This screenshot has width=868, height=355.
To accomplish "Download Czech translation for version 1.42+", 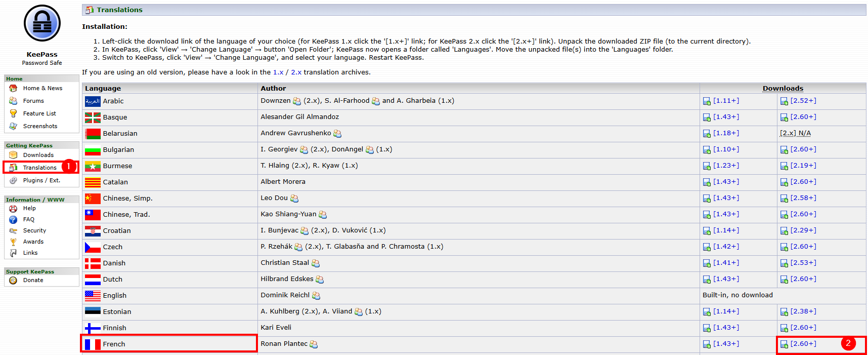I will (726, 247).
